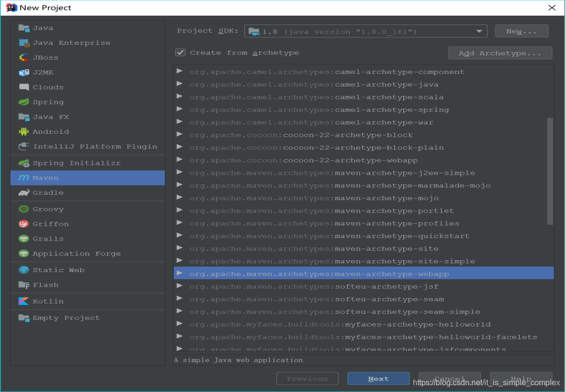The width and height of the screenshot is (565, 392).
Task: Click the Spring Initializr icon
Action: (x=24, y=163)
